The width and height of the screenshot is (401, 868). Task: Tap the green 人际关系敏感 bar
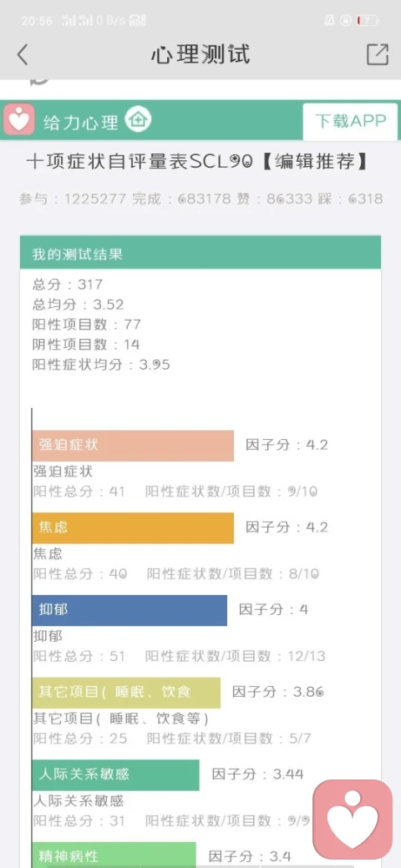tap(116, 775)
